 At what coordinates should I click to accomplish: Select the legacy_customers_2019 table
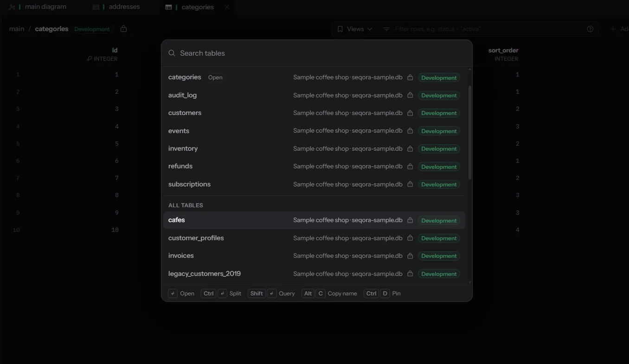314,274
